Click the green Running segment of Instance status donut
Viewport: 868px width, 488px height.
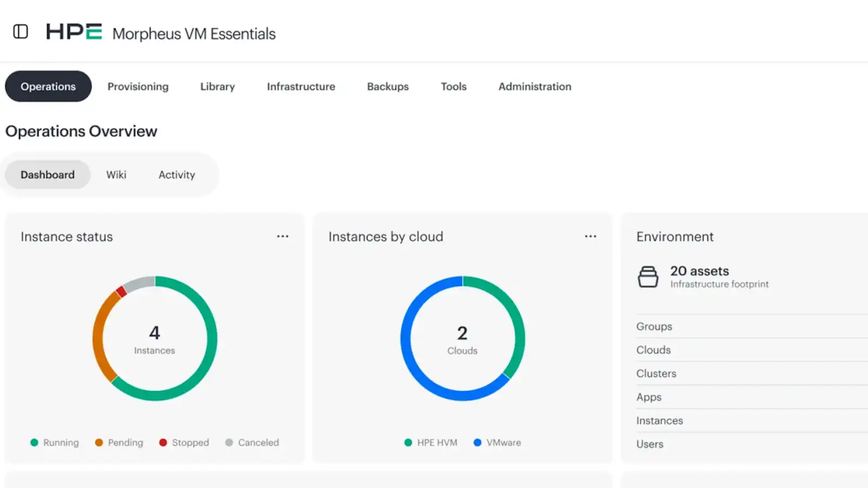click(x=210, y=352)
